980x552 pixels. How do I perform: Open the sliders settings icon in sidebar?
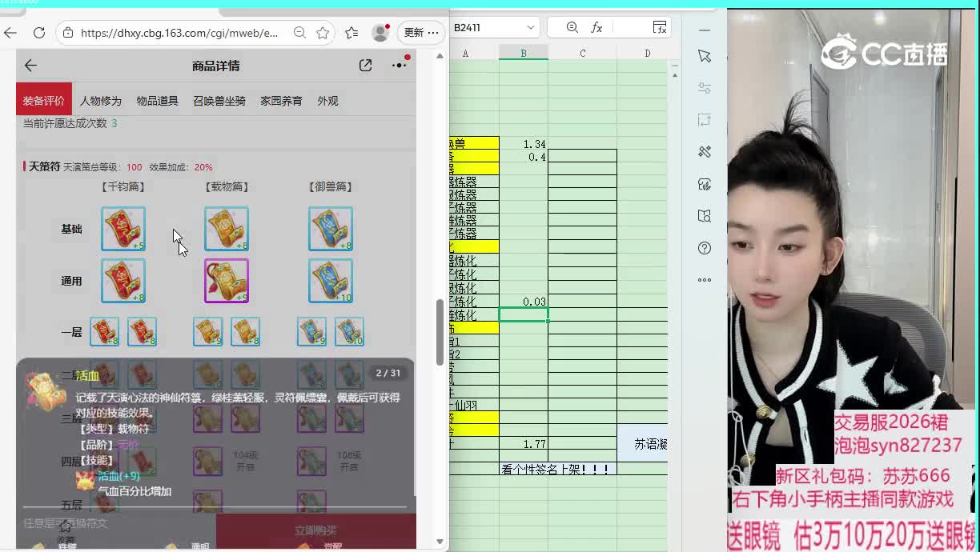pyautogui.click(x=705, y=88)
